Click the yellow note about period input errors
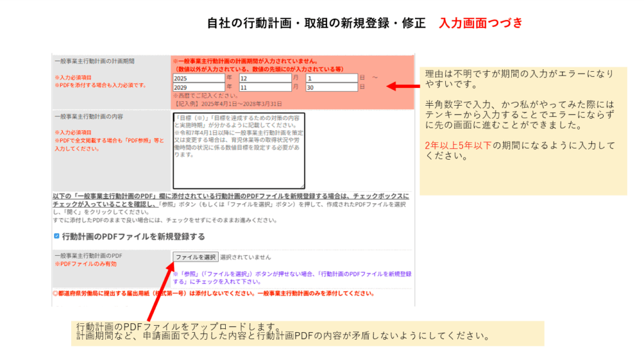Screen dimensions: 644x361 [x=523, y=131]
